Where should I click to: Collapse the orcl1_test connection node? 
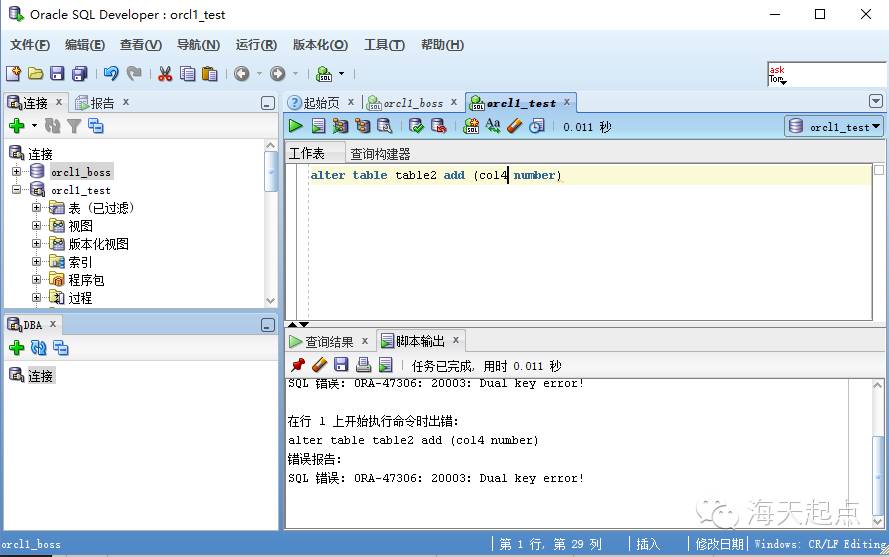click(x=16, y=189)
